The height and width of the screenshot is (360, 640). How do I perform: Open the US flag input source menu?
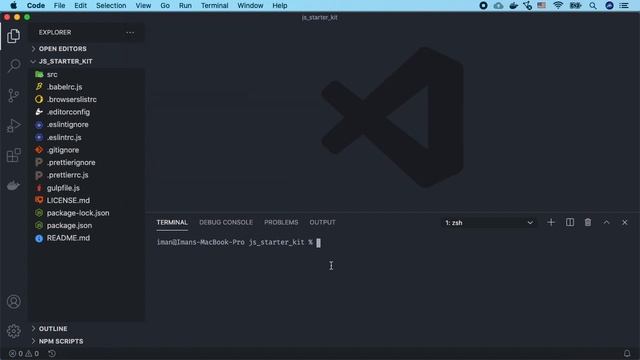tap(542, 6)
